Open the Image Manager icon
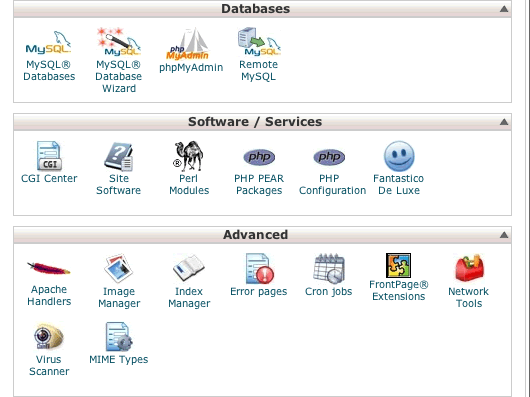 tap(119, 268)
